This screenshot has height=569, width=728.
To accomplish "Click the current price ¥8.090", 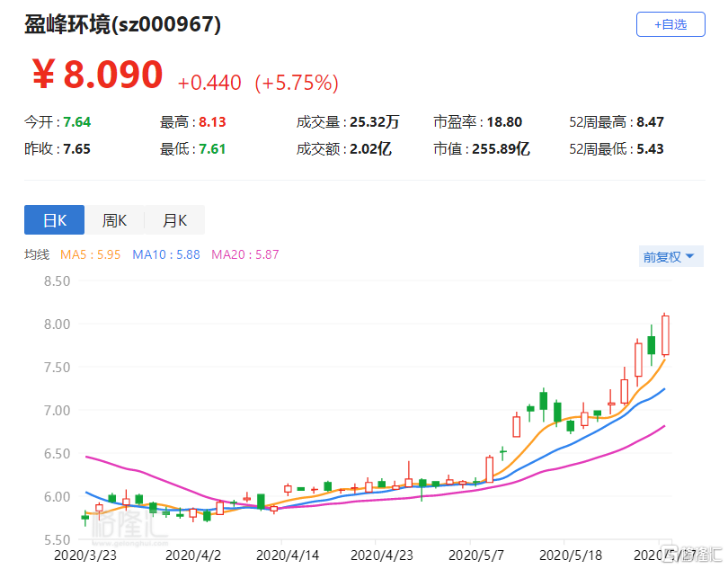I will pyautogui.click(x=97, y=75).
